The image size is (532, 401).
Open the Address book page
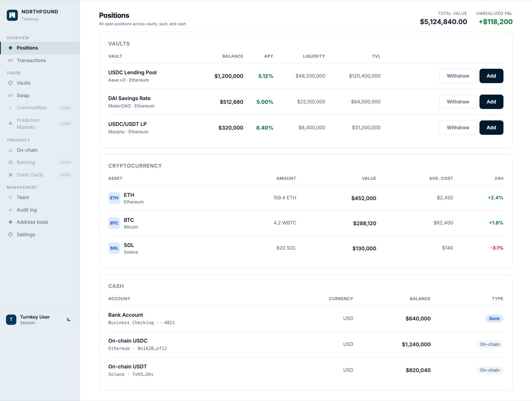(40, 222)
